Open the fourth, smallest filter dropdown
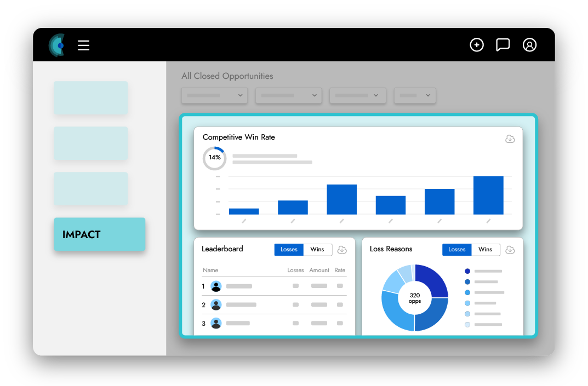This screenshot has height=386, width=588. click(415, 95)
